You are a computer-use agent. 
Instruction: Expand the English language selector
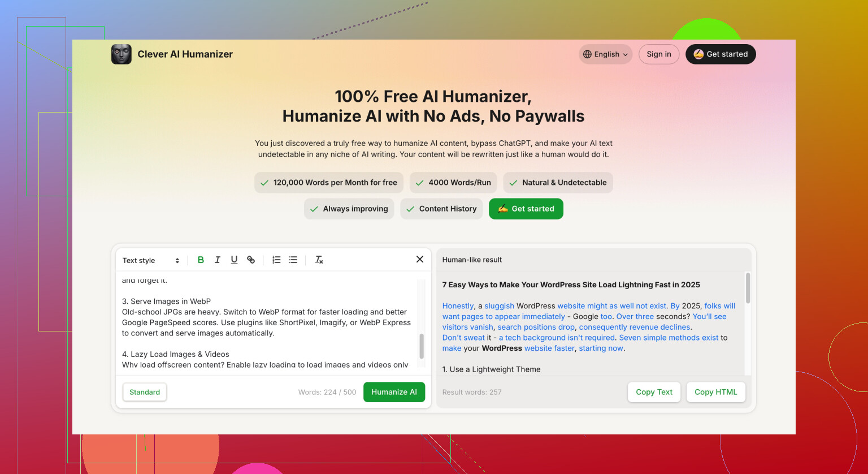click(606, 54)
